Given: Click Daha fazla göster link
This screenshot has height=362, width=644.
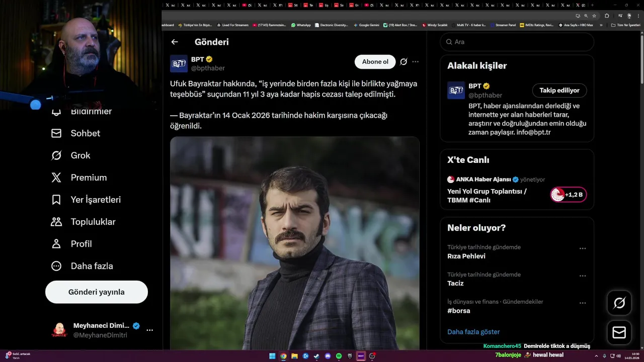Looking at the screenshot, I should [473, 332].
